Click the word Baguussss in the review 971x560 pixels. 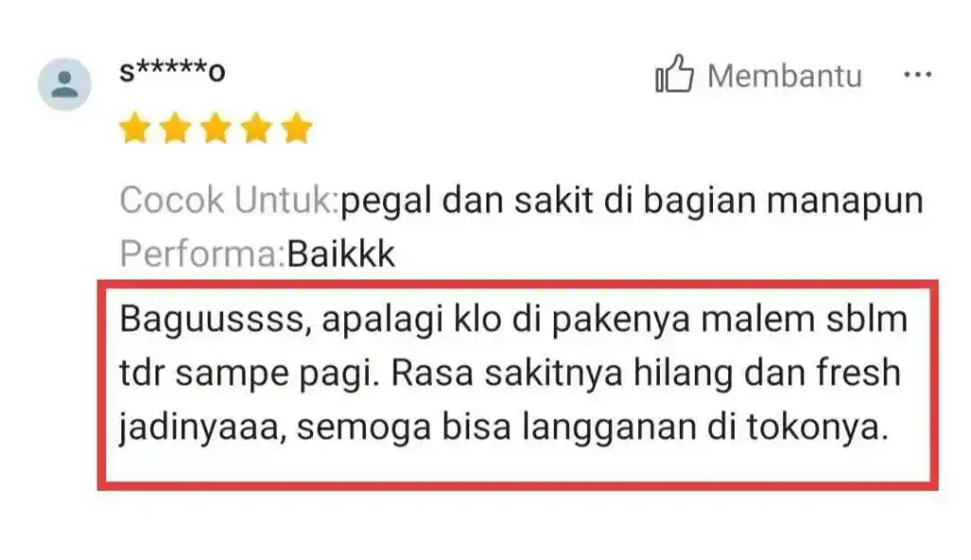[x=211, y=320]
